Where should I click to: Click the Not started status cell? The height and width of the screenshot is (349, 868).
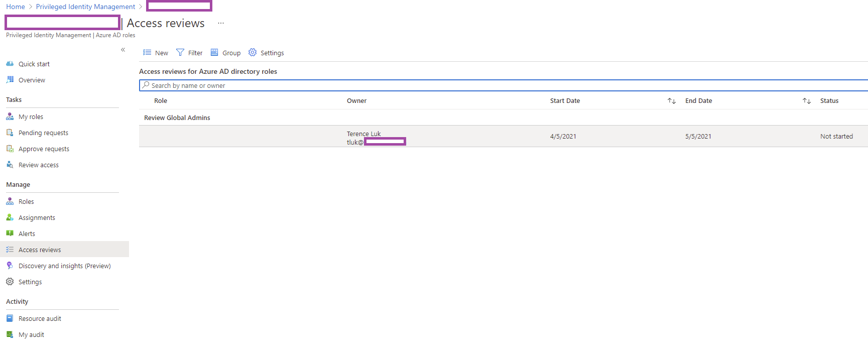[836, 136]
